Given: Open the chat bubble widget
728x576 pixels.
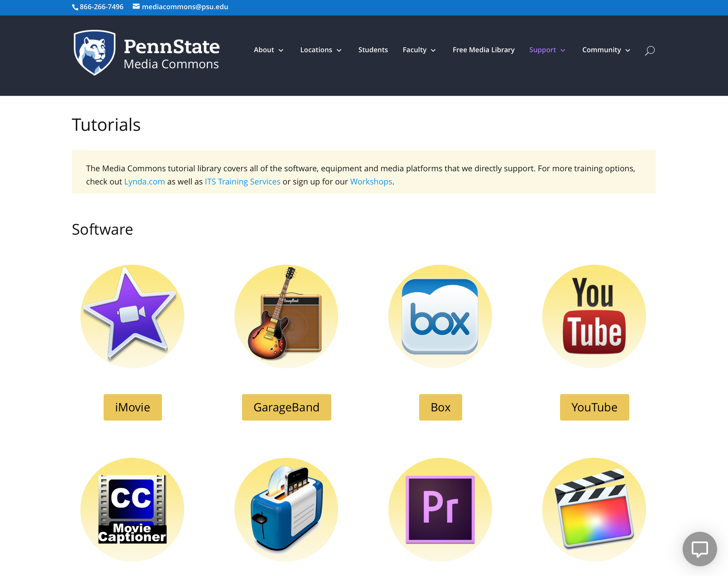Looking at the screenshot, I should coord(700,549).
